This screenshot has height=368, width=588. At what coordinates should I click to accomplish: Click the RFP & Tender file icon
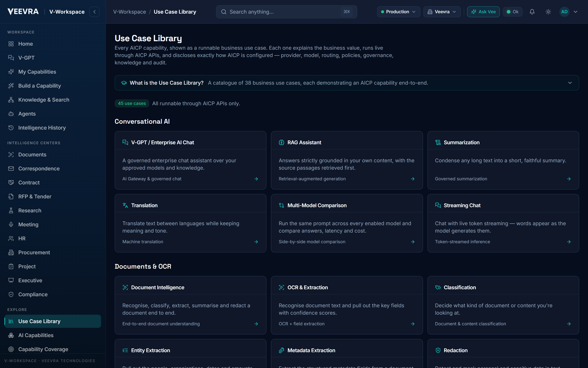[11, 196]
